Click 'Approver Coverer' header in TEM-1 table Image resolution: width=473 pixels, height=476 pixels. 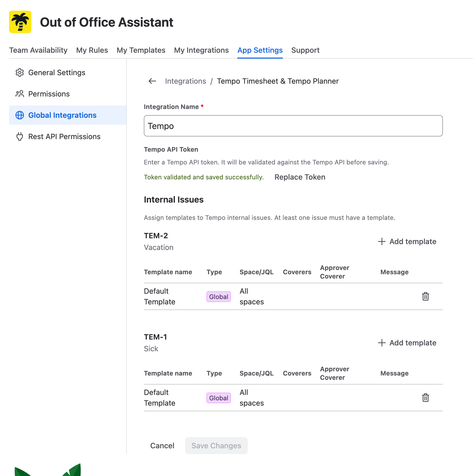pyautogui.click(x=335, y=373)
